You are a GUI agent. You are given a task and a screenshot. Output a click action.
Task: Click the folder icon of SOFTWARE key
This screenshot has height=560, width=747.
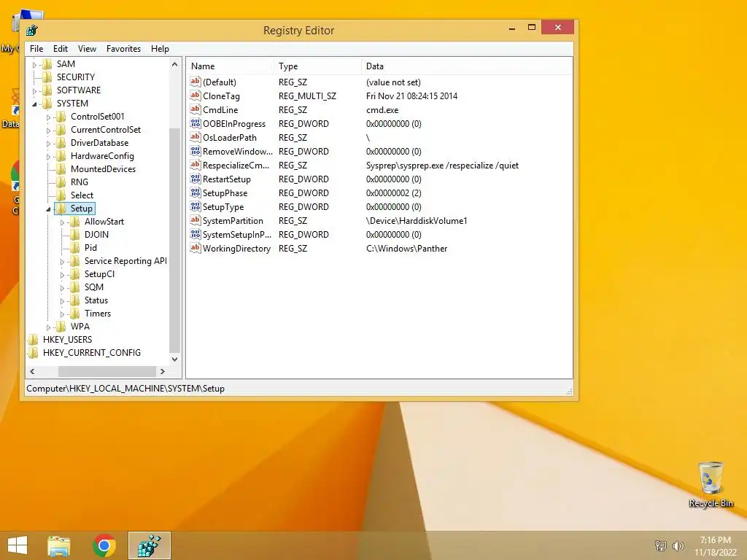[x=47, y=90]
